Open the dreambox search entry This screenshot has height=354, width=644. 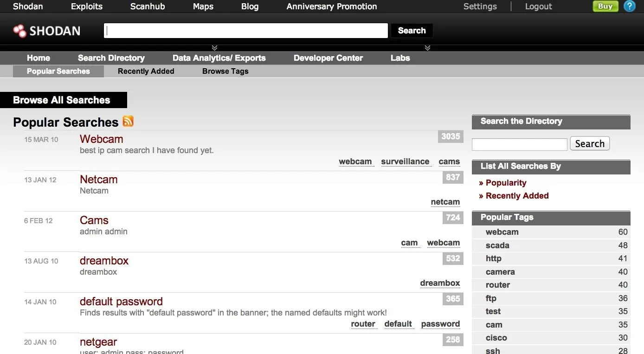point(104,261)
